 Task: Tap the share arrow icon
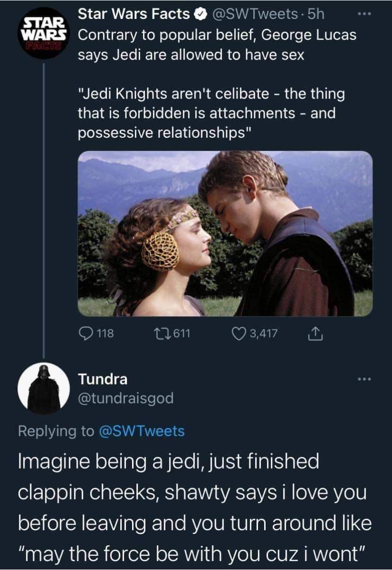pyautogui.click(x=314, y=334)
